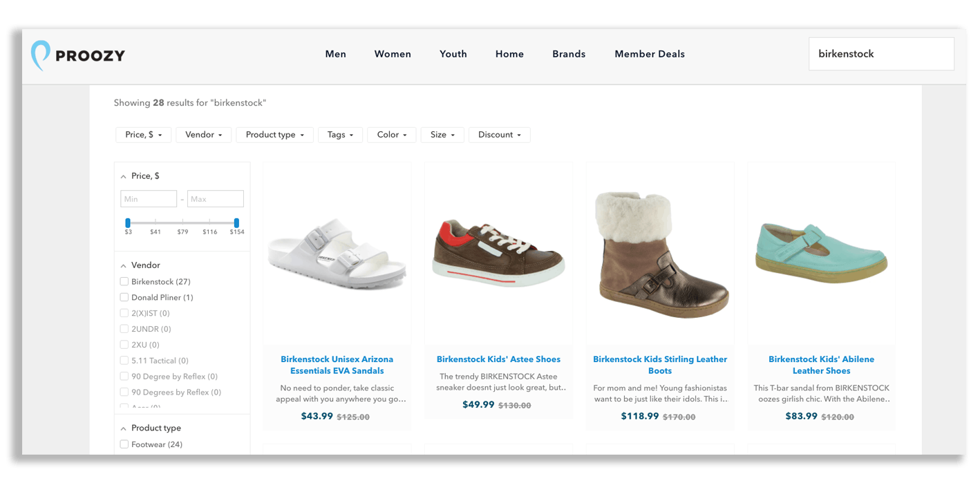The height and width of the screenshot is (483, 980).
Task: Open the Discount filter dropdown
Action: pos(499,135)
